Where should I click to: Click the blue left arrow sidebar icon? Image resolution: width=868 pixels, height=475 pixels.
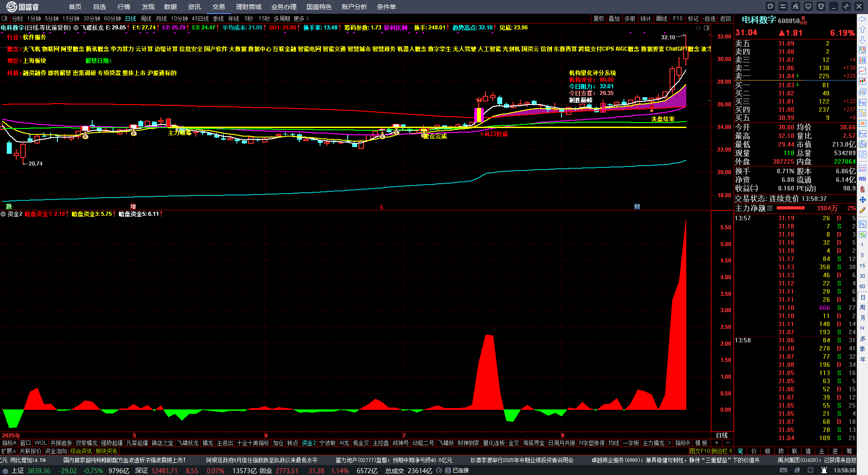[x=863, y=19]
